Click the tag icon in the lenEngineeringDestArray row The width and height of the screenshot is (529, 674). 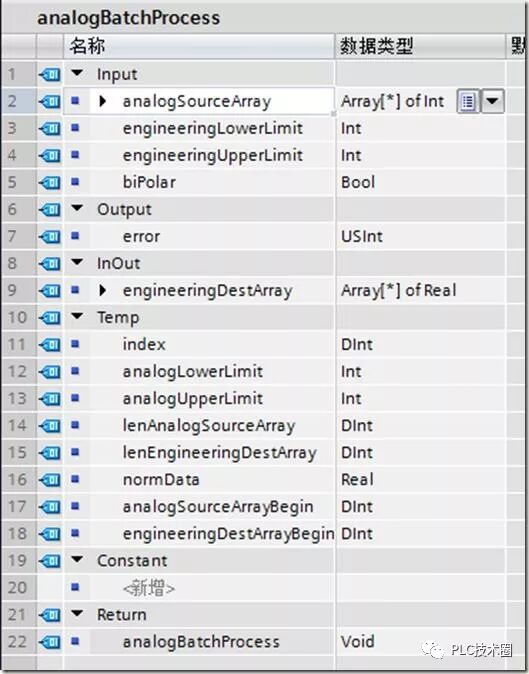click(49, 453)
